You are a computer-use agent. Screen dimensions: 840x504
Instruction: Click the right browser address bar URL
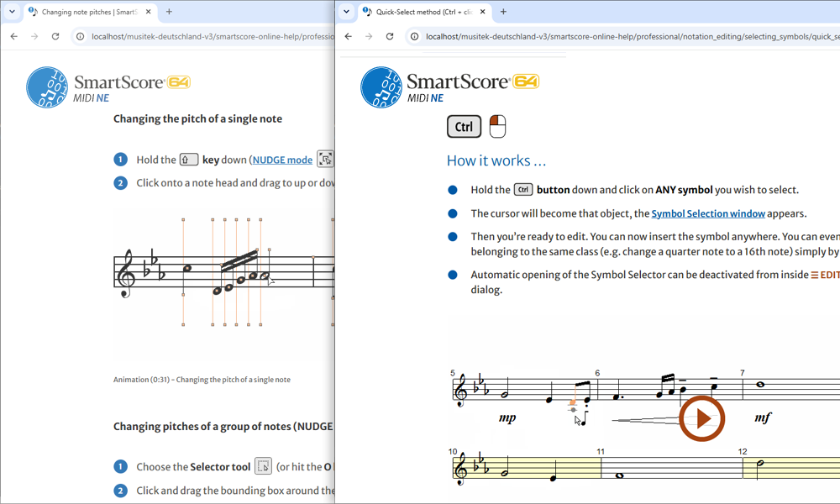[633, 36]
